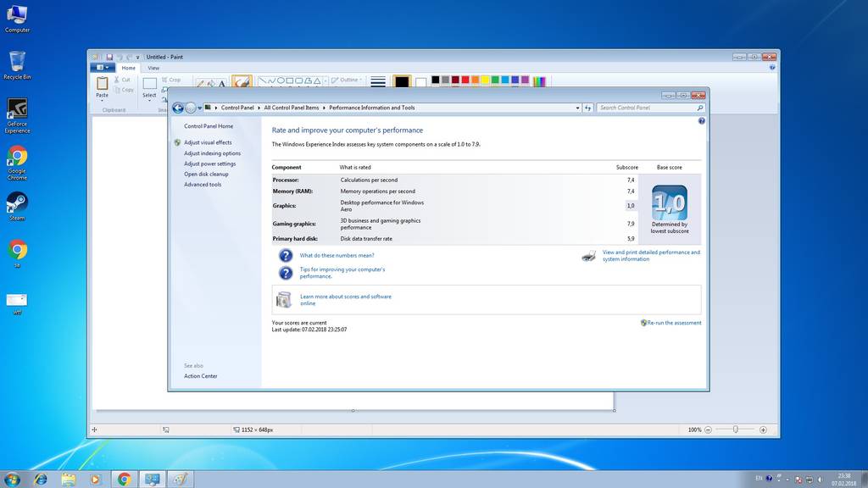Open Recycle Bin on the desktop
This screenshot has width=868, height=488.
[17, 62]
